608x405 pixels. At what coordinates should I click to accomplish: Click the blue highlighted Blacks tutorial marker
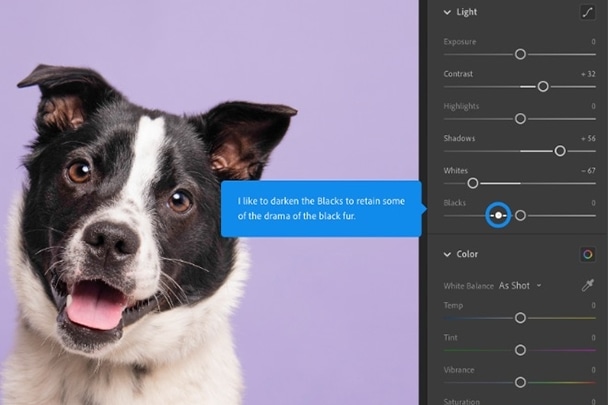click(x=498, y=215)
